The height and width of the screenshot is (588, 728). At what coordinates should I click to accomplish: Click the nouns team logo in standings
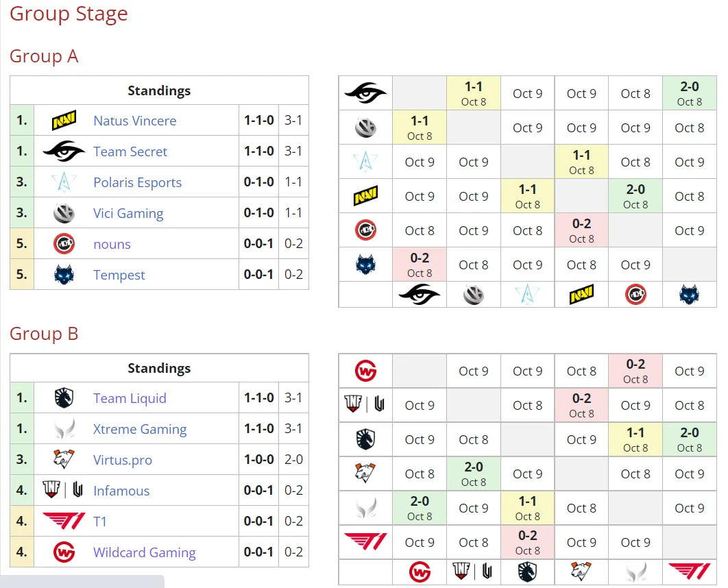[x=64, y=244]
